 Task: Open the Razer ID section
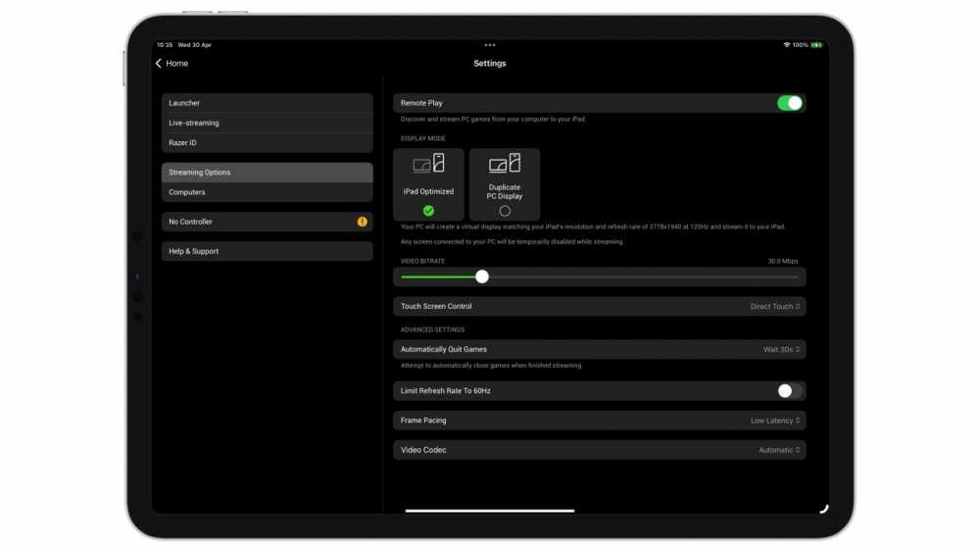point(267,143)
